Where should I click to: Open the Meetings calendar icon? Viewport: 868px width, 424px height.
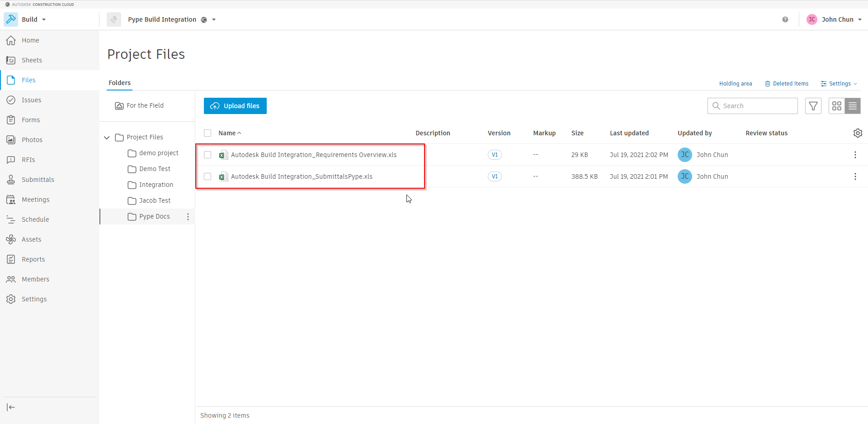tap(11, 200)
